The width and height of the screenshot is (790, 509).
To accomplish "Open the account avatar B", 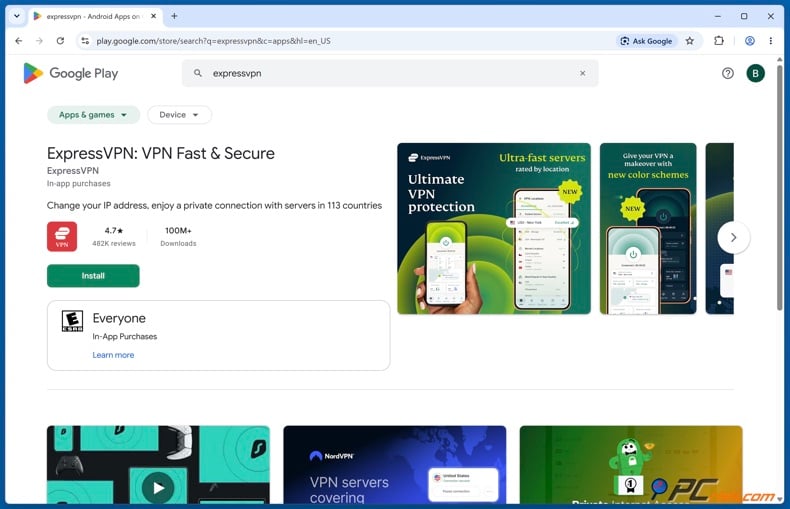I will pyautogui.click(x=755, y=74).
